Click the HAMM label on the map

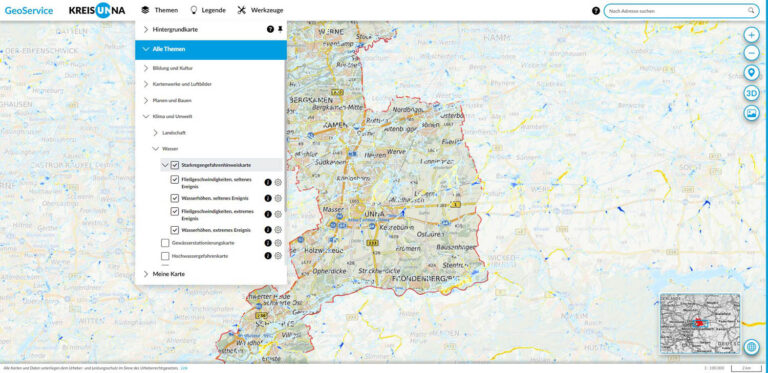tap(498, 38)
